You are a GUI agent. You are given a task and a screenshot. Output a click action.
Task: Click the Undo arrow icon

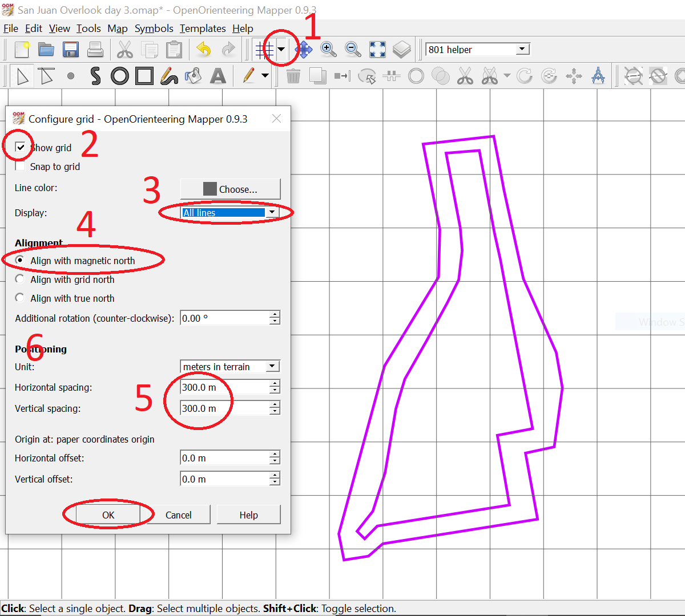click(204, 50)
